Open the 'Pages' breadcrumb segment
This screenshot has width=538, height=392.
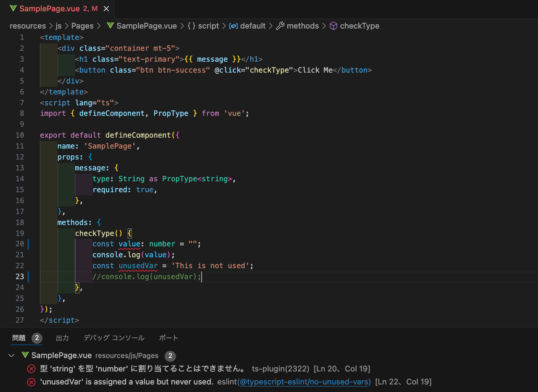[82, 26]
